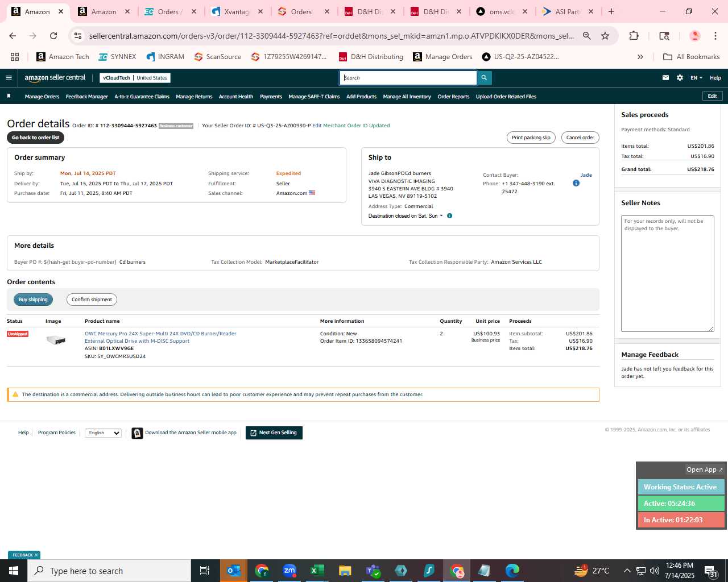Click the Amazon Seller Central logo

(55, 78)
